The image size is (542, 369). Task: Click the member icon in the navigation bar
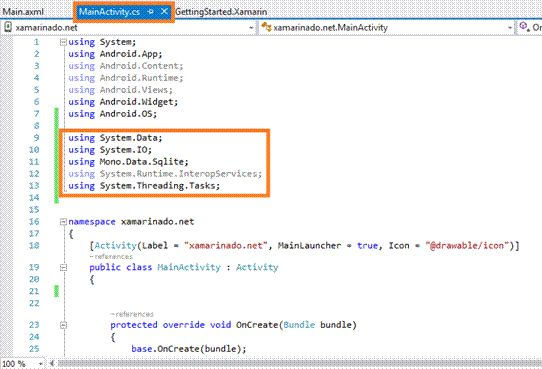click(524, 27)
